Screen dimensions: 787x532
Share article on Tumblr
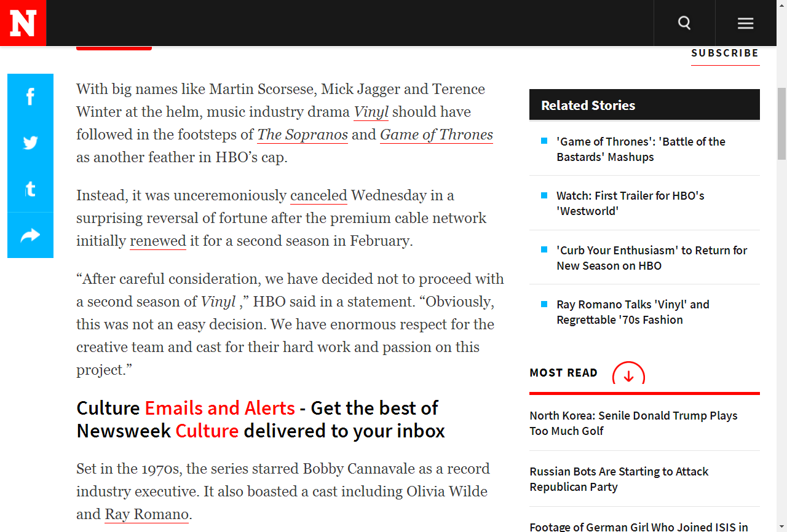(30, 189)
